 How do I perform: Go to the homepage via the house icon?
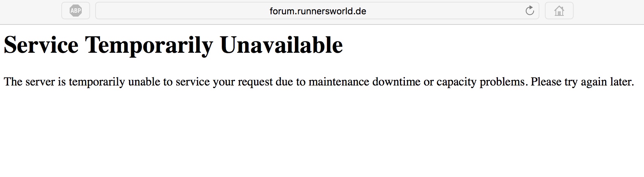coord(559,11)
